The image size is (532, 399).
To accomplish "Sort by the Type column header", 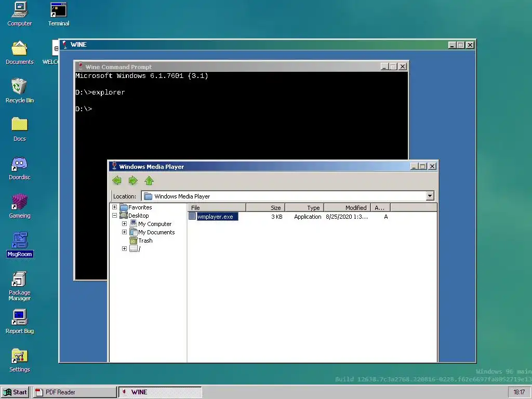I will click(304, 208).
